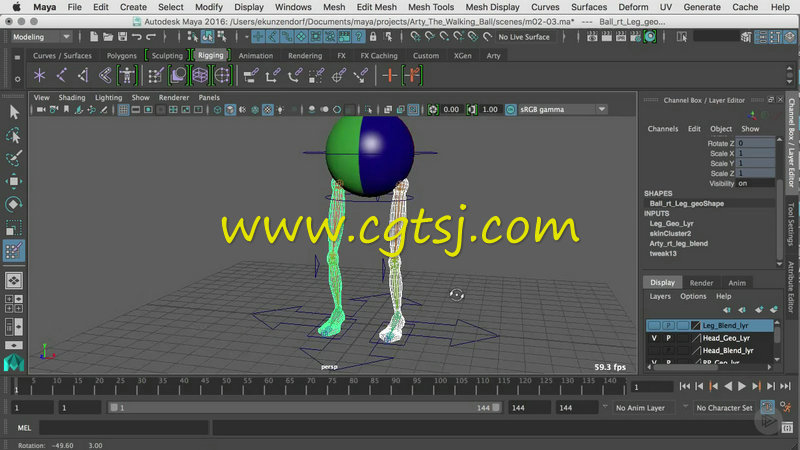Click frame 70 on the time slider

(x=311, y=386)
